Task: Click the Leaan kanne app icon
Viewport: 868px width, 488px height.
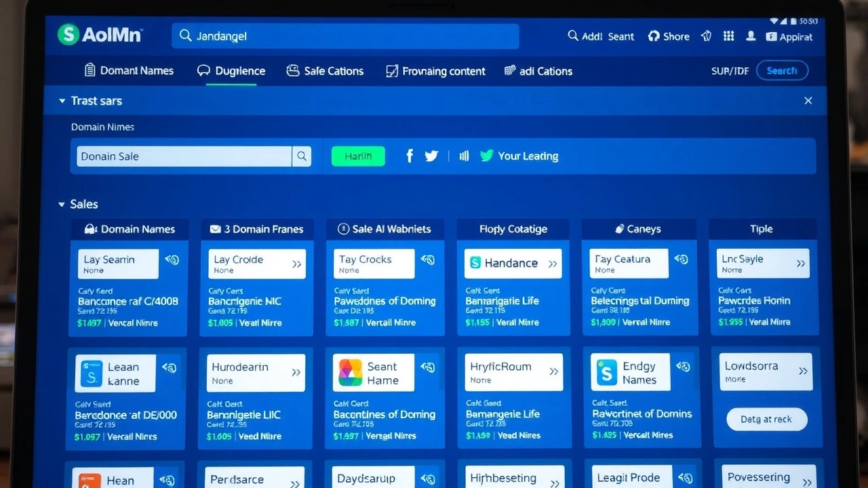Action: pyautogui.click(x=91, y=373)
